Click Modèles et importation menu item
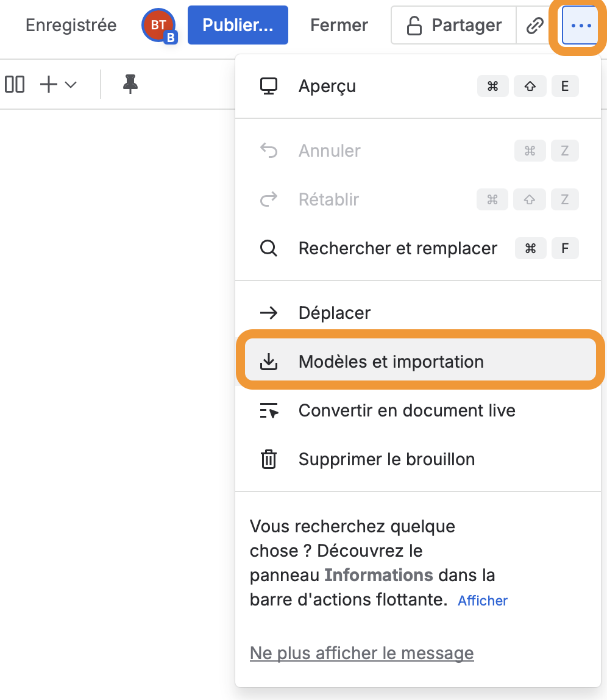 [391, 362]
